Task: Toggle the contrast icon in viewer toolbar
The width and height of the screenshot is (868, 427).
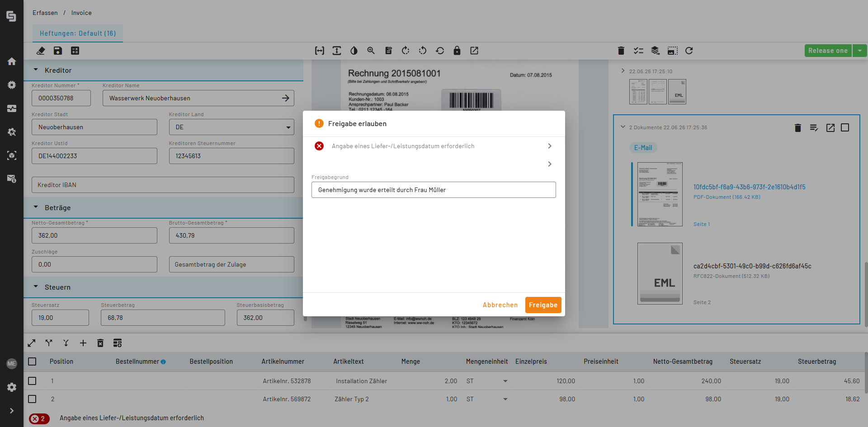Action: click(x=354, y=51)
